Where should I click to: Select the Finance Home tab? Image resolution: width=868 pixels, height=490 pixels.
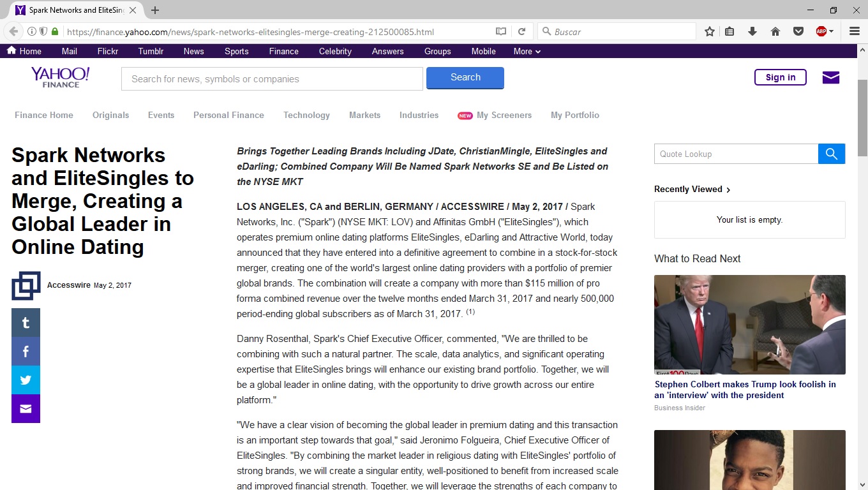44,115
